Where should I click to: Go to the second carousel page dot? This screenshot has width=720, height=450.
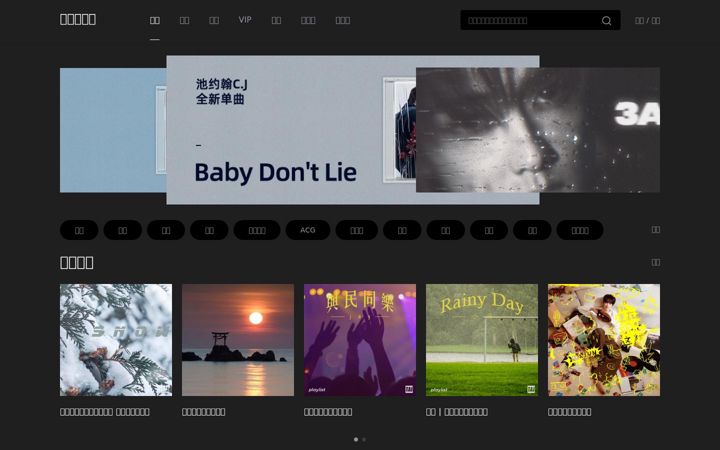[x=364, y=439]
